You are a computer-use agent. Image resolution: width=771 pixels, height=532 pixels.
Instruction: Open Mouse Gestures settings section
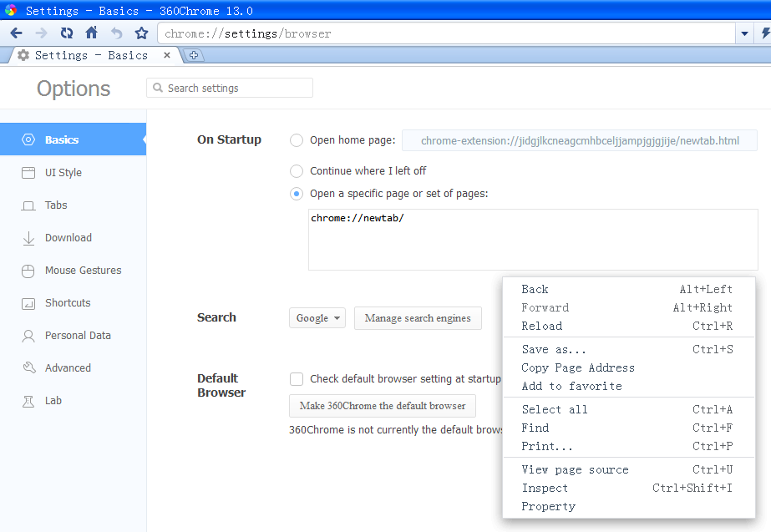(x=73, y=271)
